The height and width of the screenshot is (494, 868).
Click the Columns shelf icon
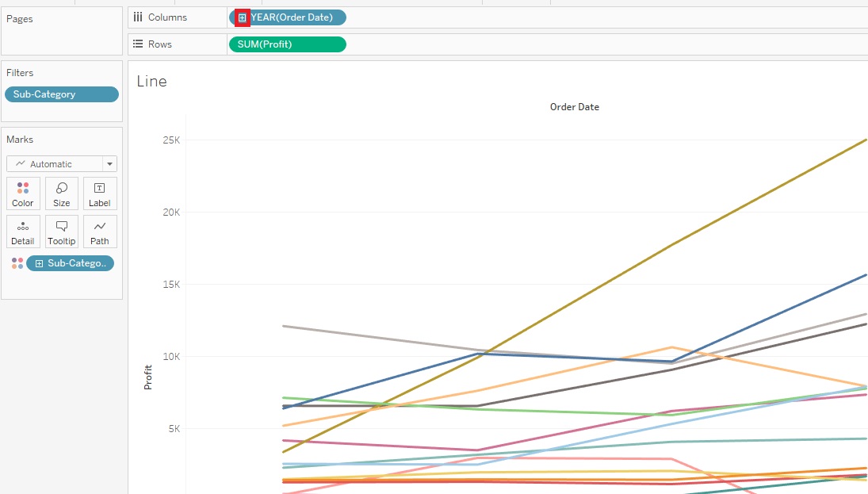138,17
